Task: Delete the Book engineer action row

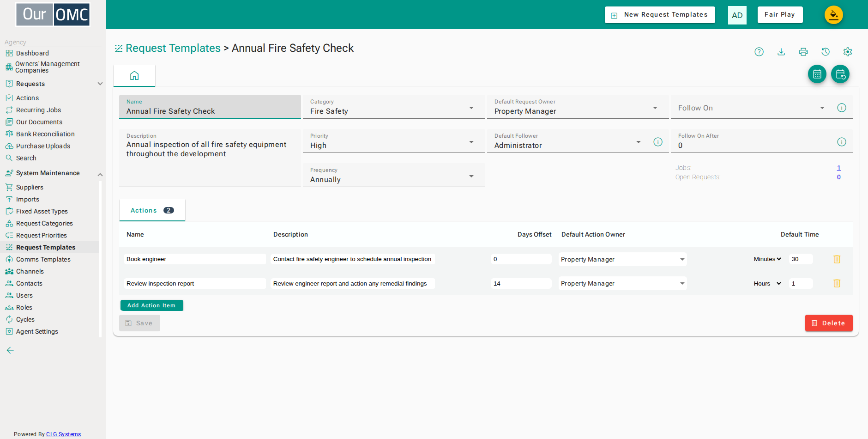Action: coord(837,259)
